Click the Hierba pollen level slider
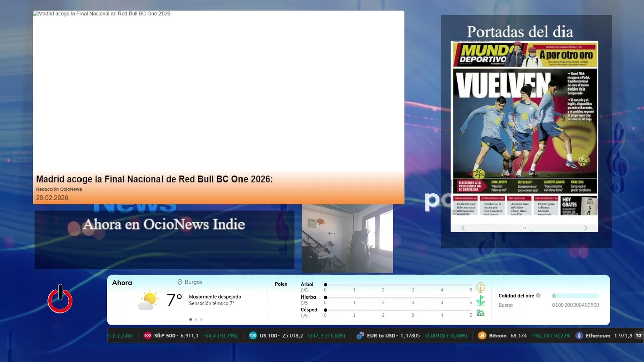Viewport: 644px width, 362px height. pyautogui.click(x=398, y=298)
